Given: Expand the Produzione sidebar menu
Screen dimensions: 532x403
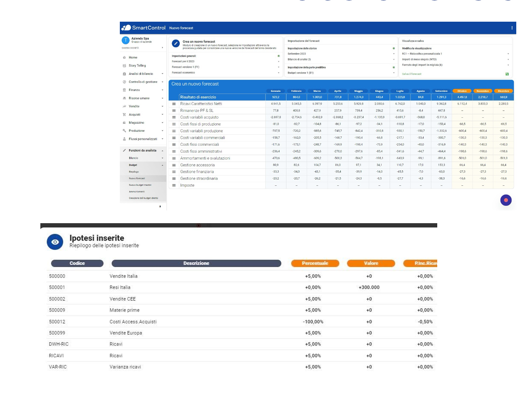Looking at the screenshot, I should (x=143, y=131).
